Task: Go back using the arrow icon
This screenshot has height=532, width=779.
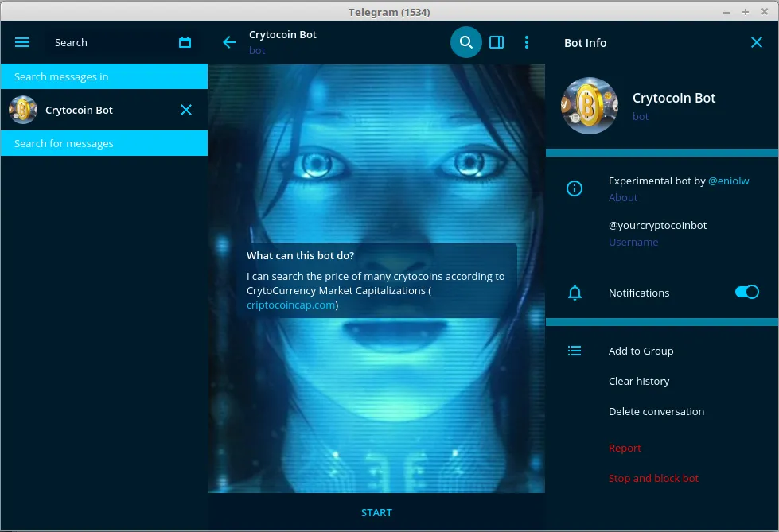Action: [x=229, y=42]
